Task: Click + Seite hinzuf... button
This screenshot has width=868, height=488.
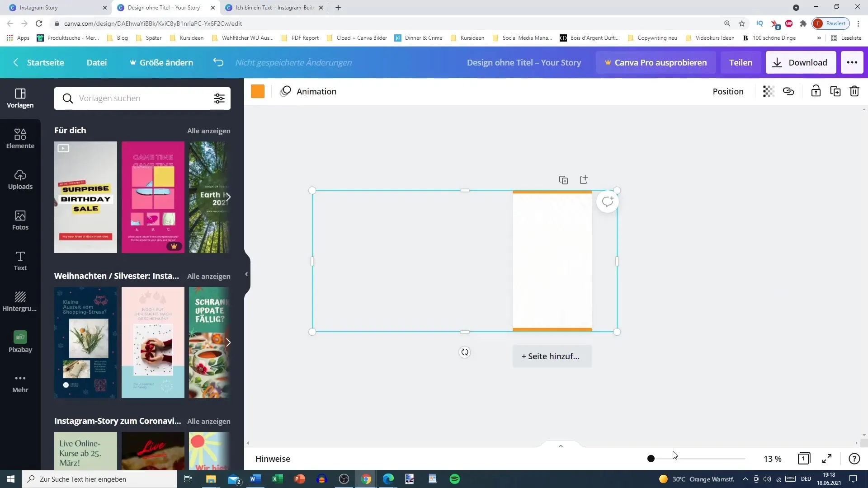Action: tap(552, 356)
